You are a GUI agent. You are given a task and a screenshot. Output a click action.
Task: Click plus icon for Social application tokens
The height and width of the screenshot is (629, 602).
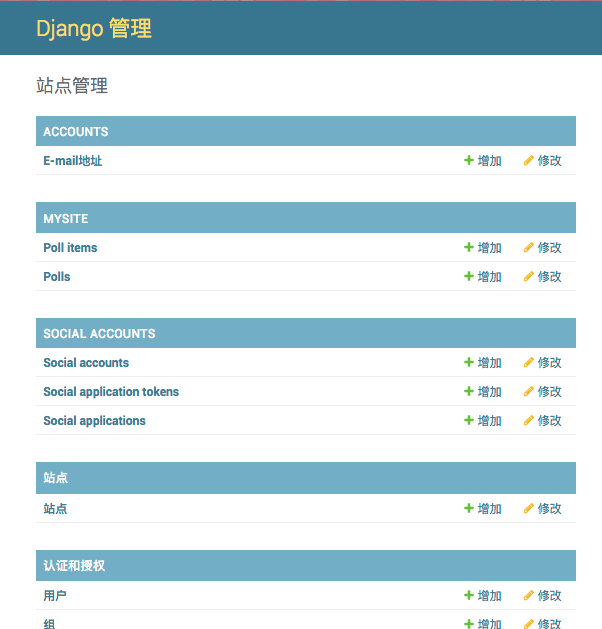point(468,391)
